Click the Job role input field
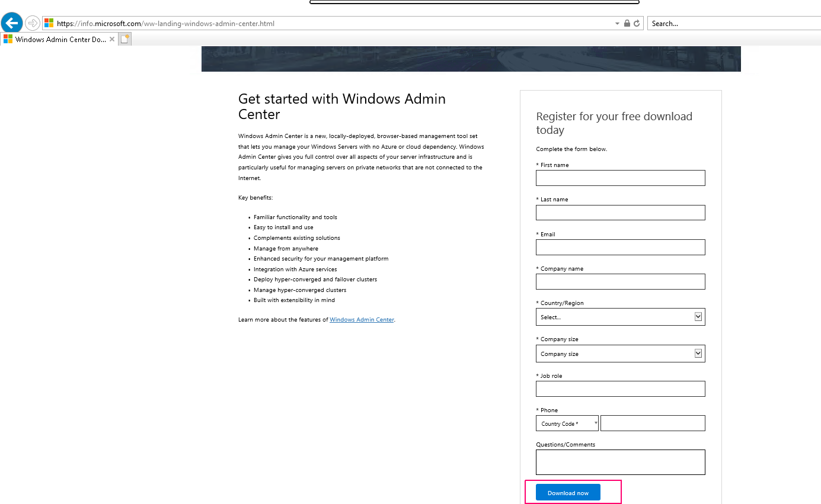 tap(621, 389)
